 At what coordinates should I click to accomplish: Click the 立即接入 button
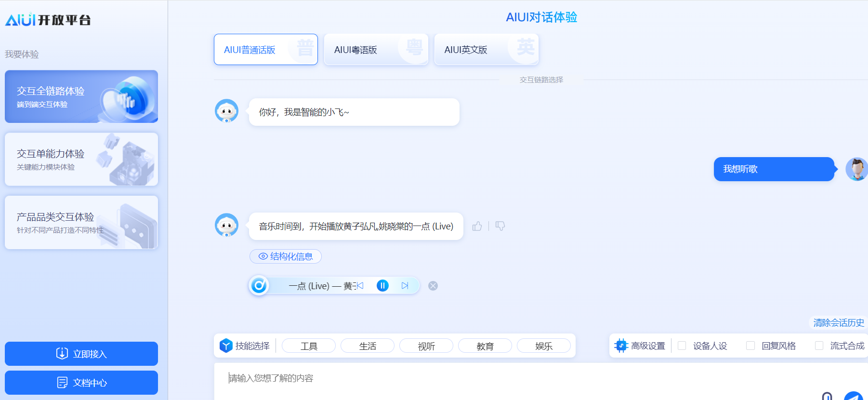81,354
